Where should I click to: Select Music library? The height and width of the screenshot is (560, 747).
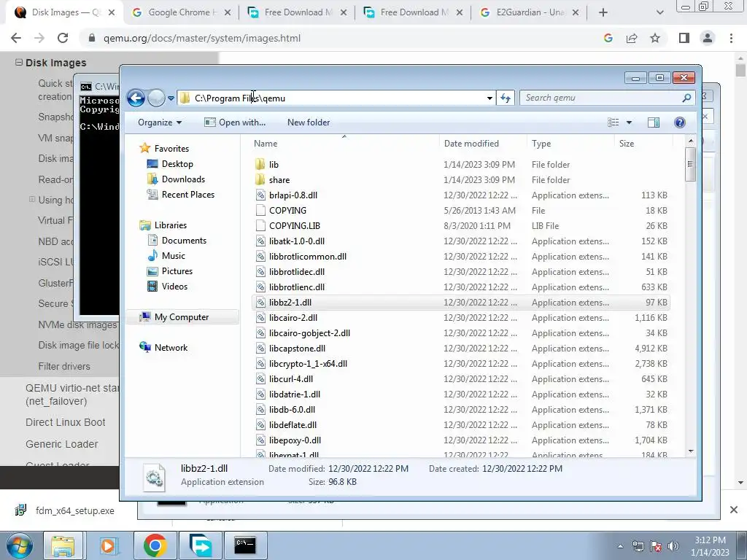[x=174, y=256]
